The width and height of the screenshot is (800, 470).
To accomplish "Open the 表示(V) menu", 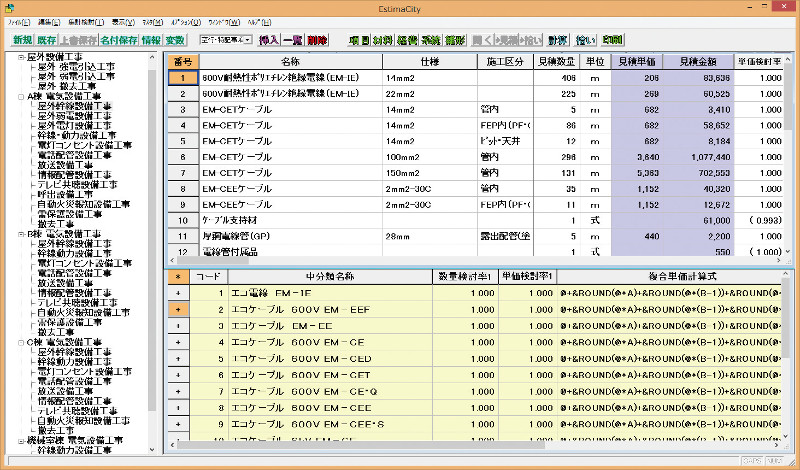I will 123,22.
